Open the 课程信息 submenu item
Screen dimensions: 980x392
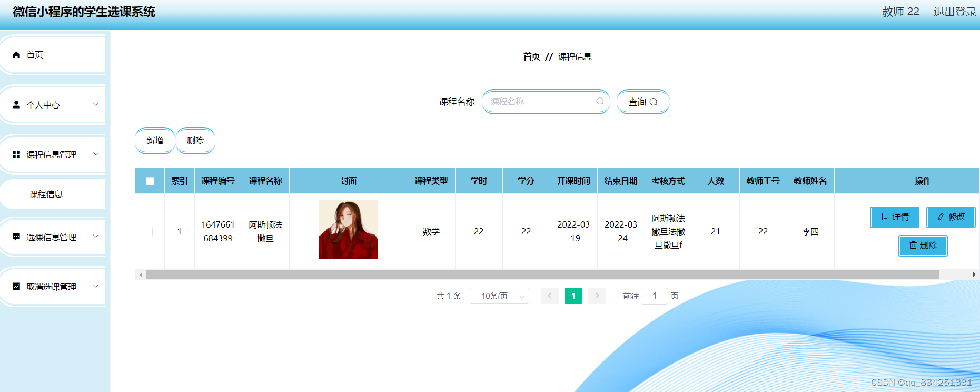[x=53, y=194]
